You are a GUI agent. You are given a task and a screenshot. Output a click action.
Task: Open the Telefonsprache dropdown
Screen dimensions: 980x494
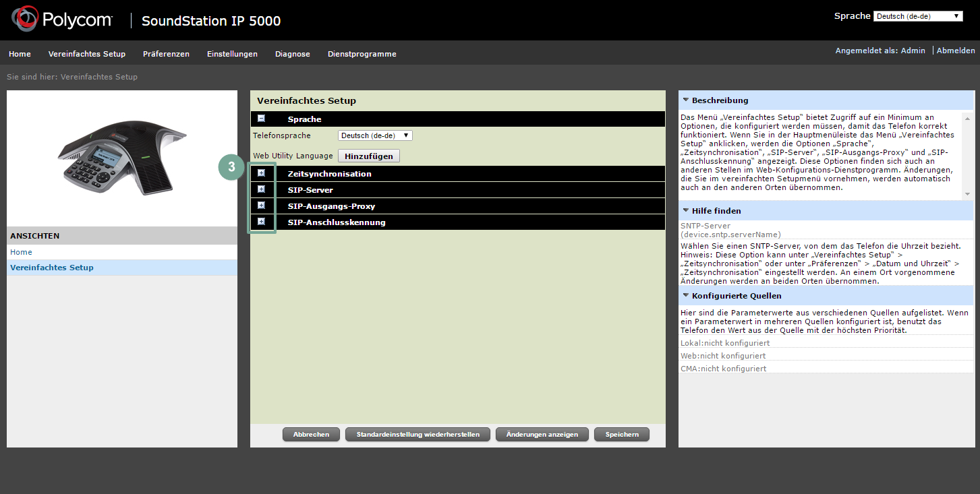pos(375,135)
